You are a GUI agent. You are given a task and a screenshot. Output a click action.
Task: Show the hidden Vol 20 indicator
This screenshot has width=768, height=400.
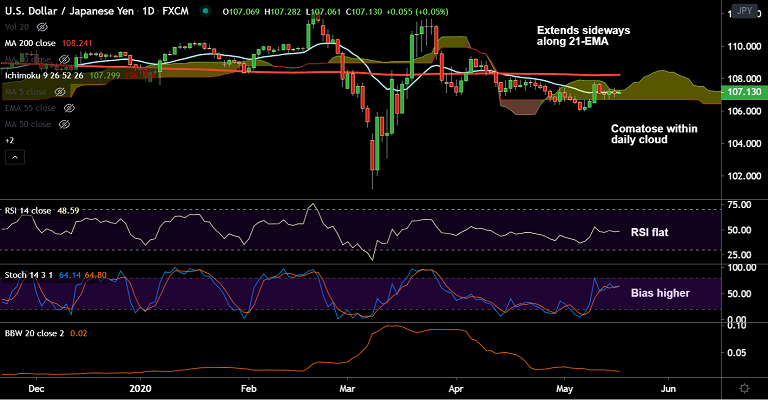coord(42,27)
